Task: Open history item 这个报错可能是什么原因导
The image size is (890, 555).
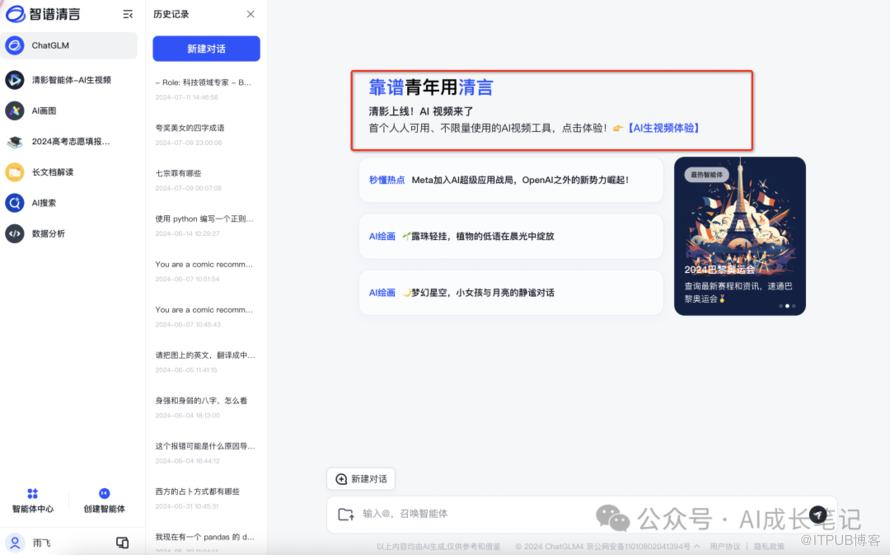Action: tap(205, 445)
